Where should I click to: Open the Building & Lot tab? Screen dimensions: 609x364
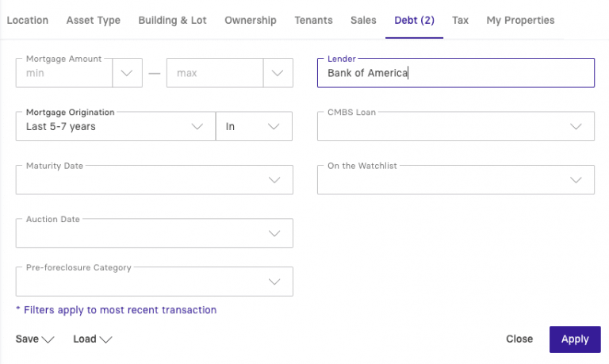point(172,20)
